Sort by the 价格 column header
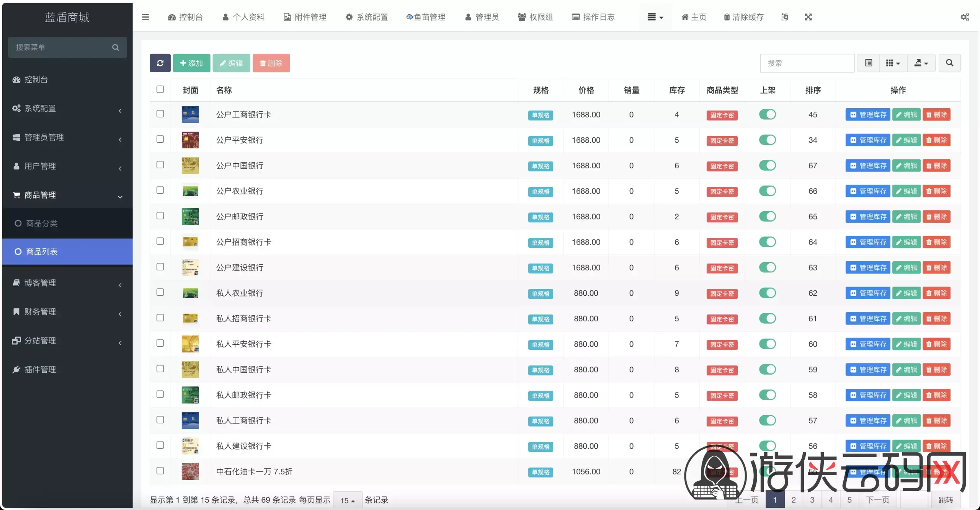This screenshot has height=510, width=980. (586, 90)
